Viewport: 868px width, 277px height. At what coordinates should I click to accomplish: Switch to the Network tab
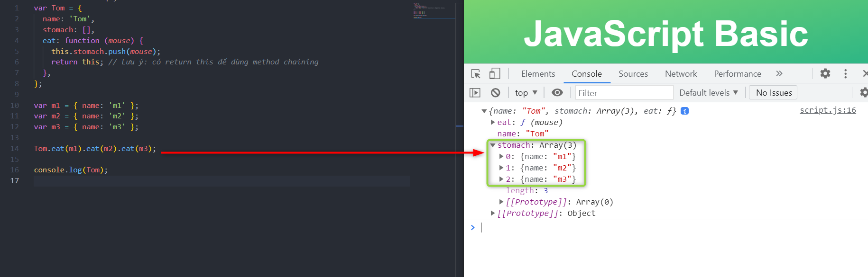[x=681, y=74]
